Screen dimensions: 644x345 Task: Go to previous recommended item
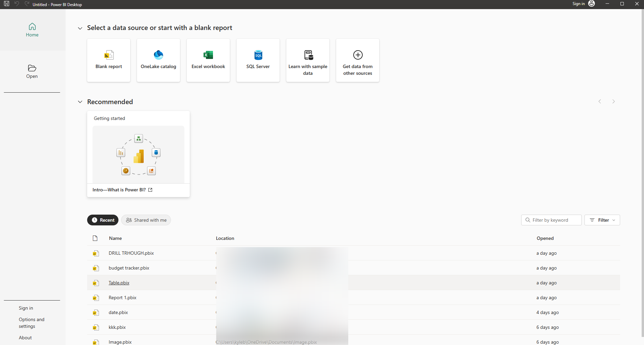point(600,101)
